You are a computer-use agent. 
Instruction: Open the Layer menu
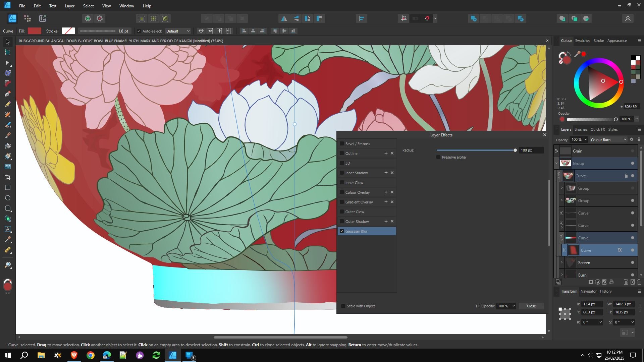coord(69,6)
